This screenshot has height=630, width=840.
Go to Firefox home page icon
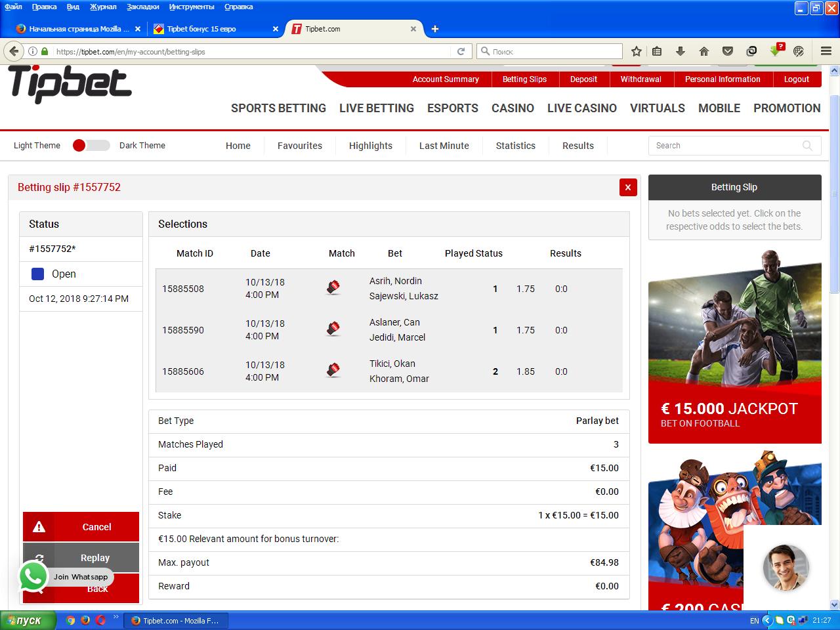coord(704,51)
